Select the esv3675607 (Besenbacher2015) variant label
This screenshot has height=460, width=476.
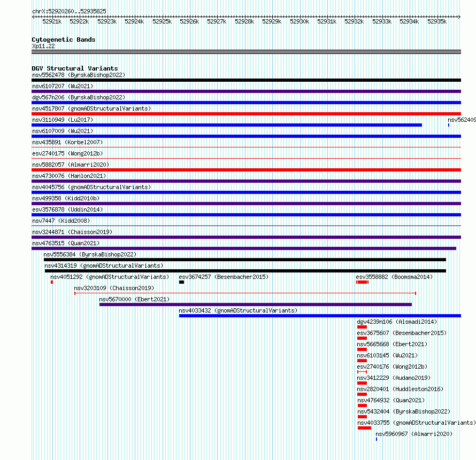click(x=402, y=333)
